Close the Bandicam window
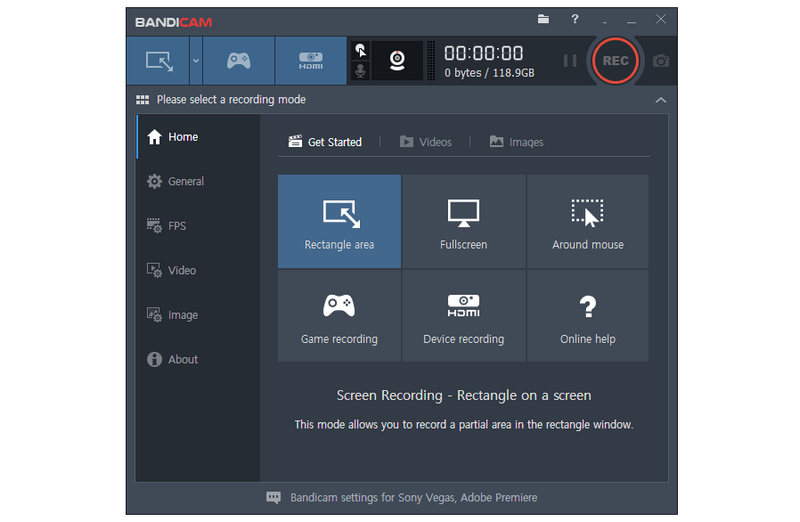The image size is (800, 522). tap(661, 19)
